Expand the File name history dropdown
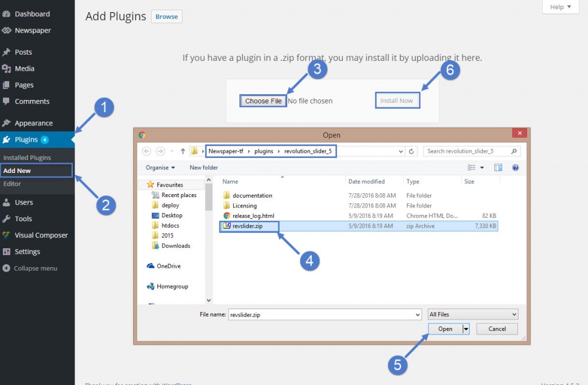The width and height of the screenshot is (588, 385). (417, 314)
